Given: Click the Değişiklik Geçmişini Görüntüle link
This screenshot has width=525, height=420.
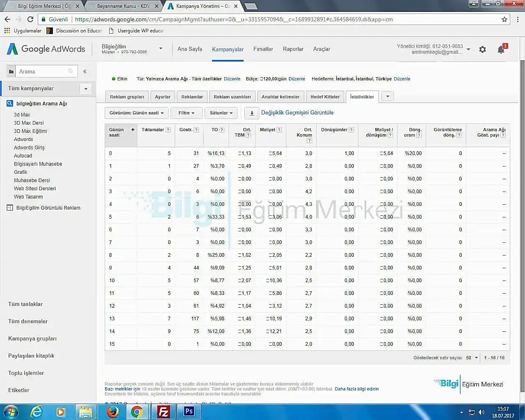Looking at the screenshot, I should 297,112.
